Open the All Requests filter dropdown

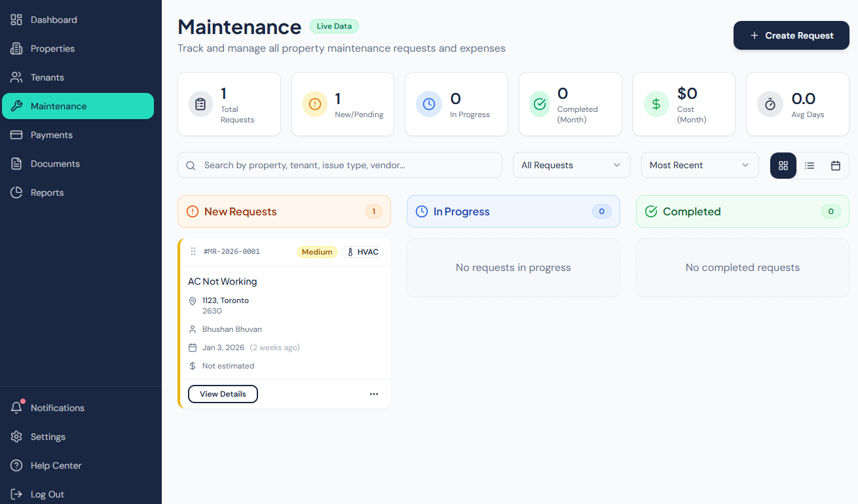[x=570, y=165]
